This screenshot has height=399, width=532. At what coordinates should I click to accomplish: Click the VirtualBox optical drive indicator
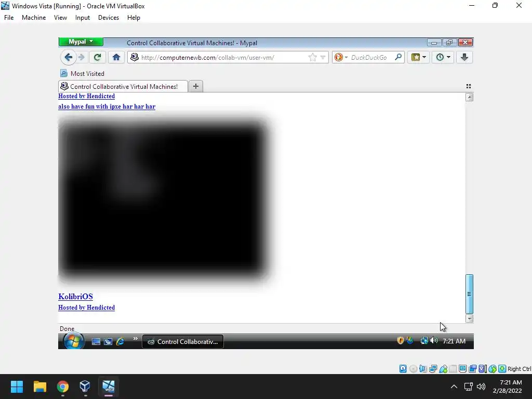pyautogui.click(x=413, y=369)
